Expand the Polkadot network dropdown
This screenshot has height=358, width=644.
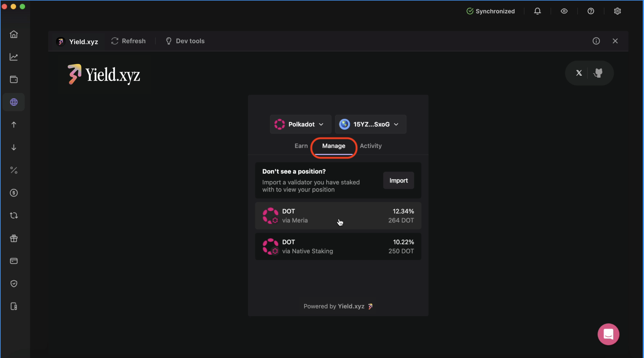300,124
